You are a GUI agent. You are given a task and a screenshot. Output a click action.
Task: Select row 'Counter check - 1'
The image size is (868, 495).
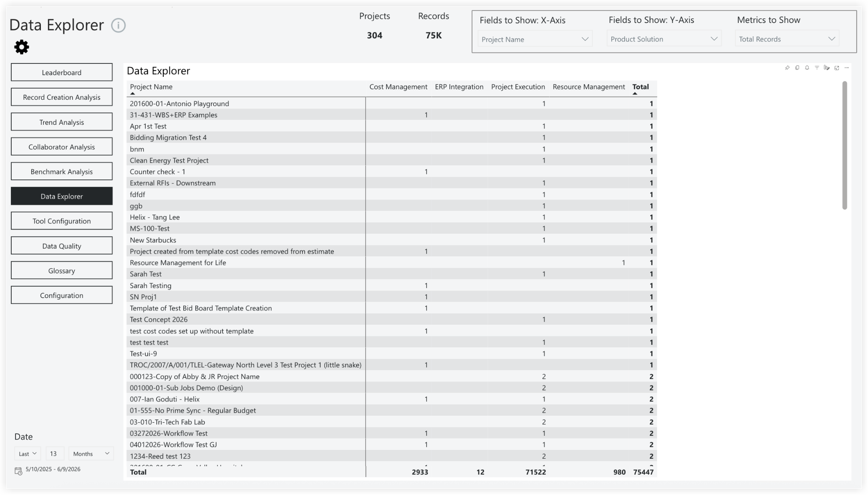pyautogui.click(x=391, y=172)
